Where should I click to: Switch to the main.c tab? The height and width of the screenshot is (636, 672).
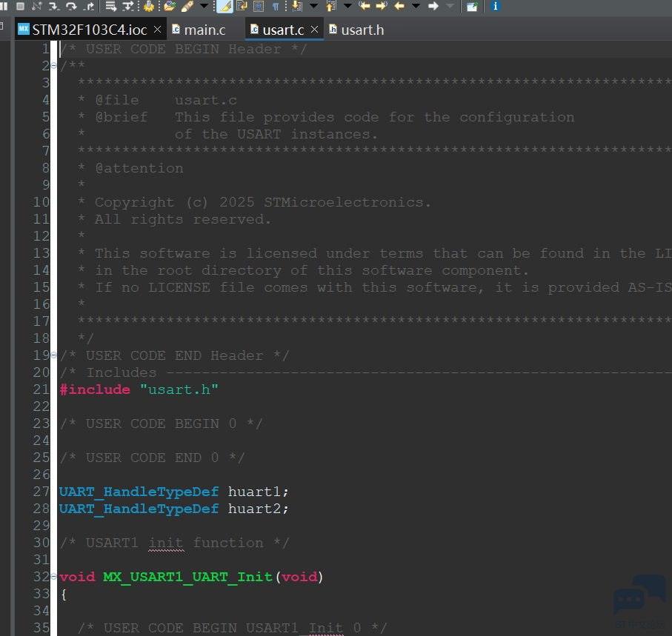pos(204,30)
